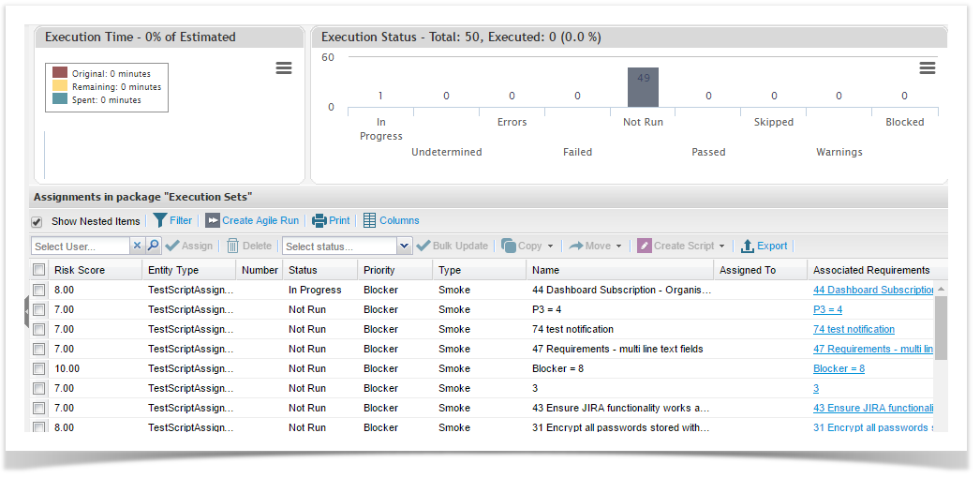Expand the Create Script dropdown arrow

pyautogui.click(x=721, y=246)
